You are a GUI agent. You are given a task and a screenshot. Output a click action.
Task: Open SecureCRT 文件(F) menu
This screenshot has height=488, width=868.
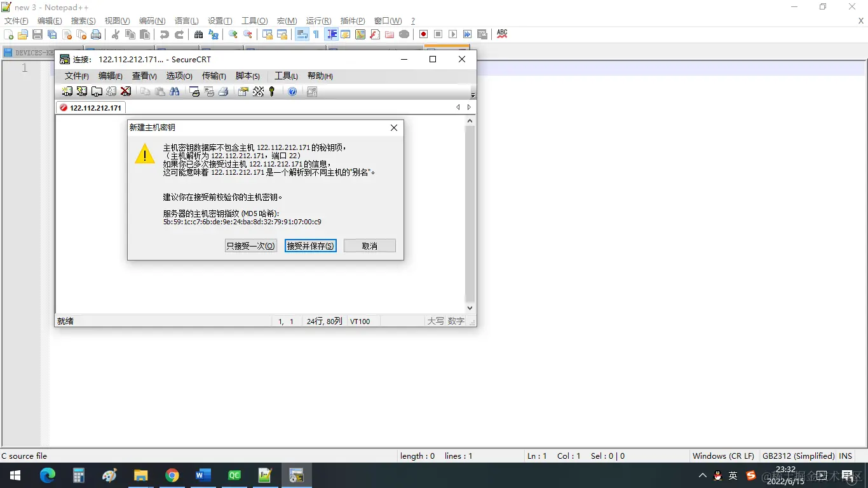[77, 76]
